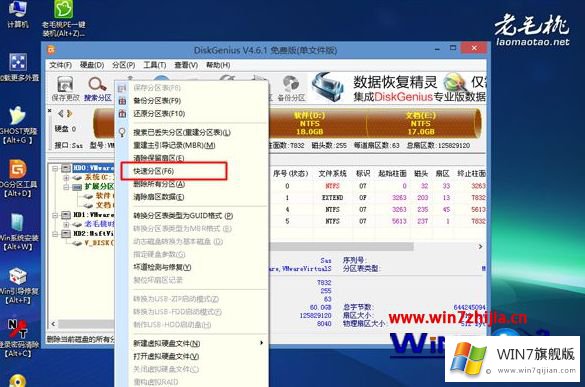This screenshot has width=585, height=387.
Task: Expand the 系统(C:) partition node
Action: pos(66,177)
